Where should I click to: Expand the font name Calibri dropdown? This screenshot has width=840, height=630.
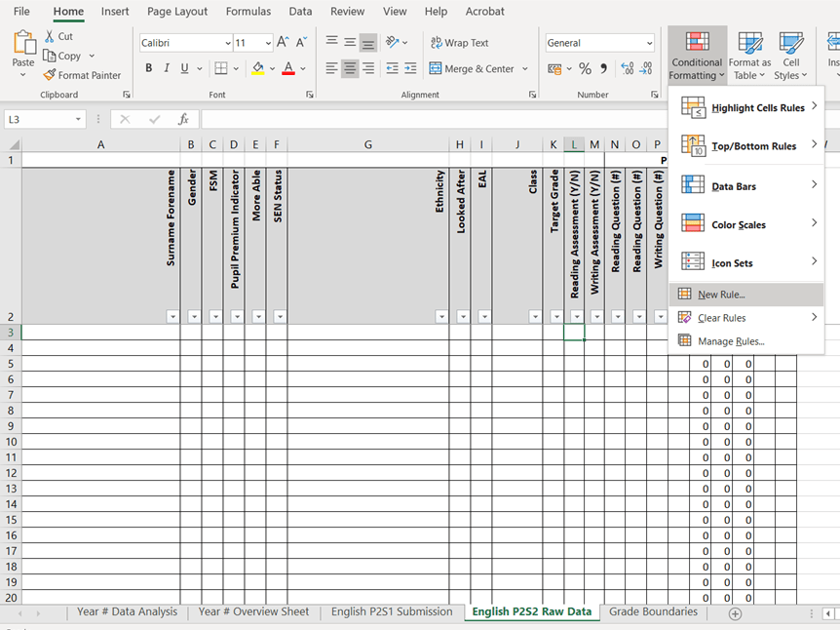pos(228,43)
